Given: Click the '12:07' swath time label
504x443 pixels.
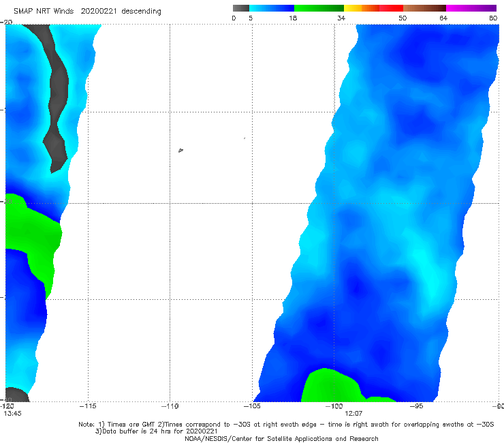Looking at the screenshot, I should [353, 414].
